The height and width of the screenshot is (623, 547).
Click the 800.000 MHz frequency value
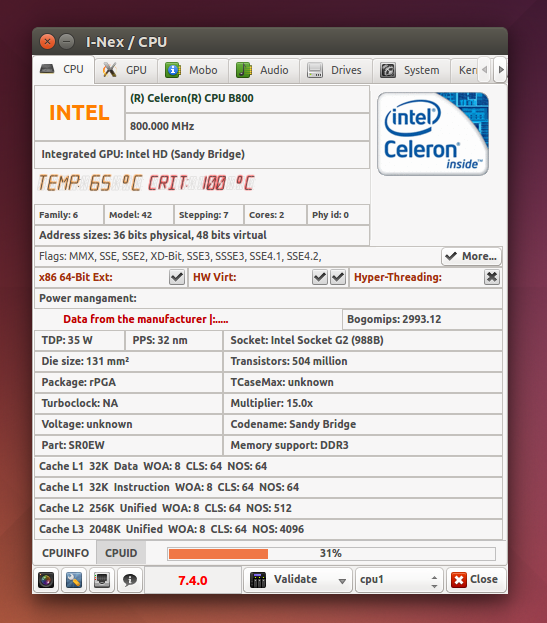[162, 126]
